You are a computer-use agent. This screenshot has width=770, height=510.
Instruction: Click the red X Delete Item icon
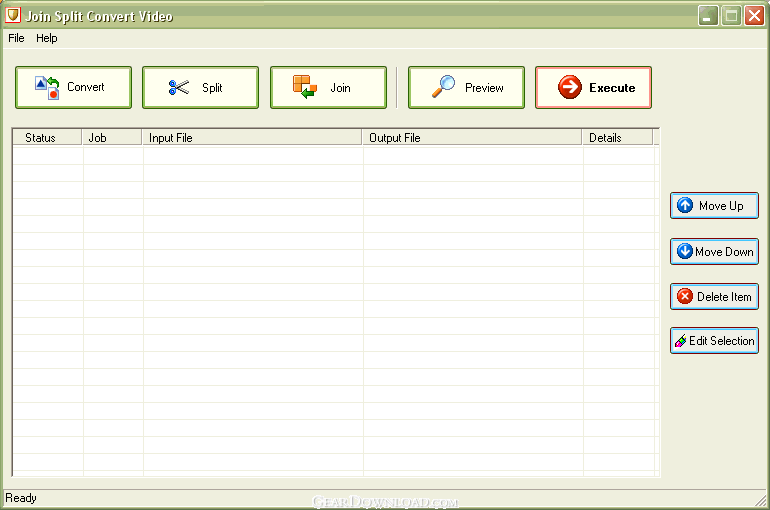[x=685, y=296]
